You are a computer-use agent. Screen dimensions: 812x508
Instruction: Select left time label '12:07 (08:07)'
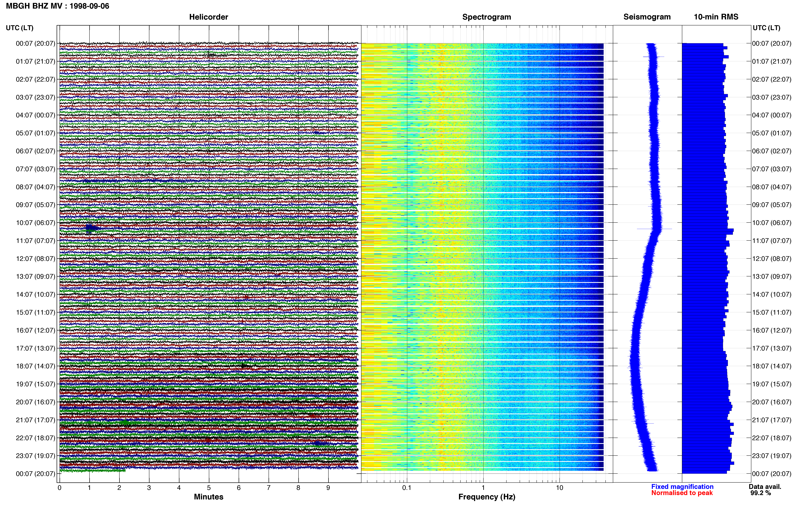pyautogui.click(x=35, y=259)
